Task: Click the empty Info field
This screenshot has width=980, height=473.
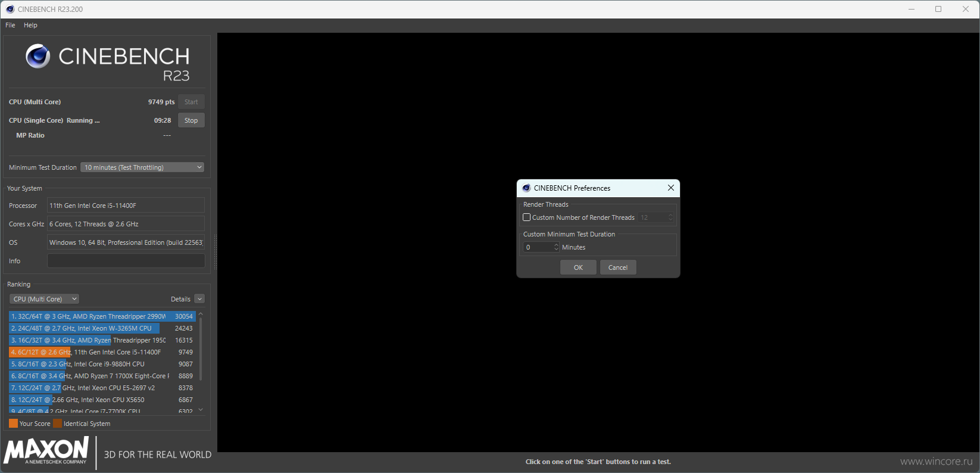Action: click(126, 261)
